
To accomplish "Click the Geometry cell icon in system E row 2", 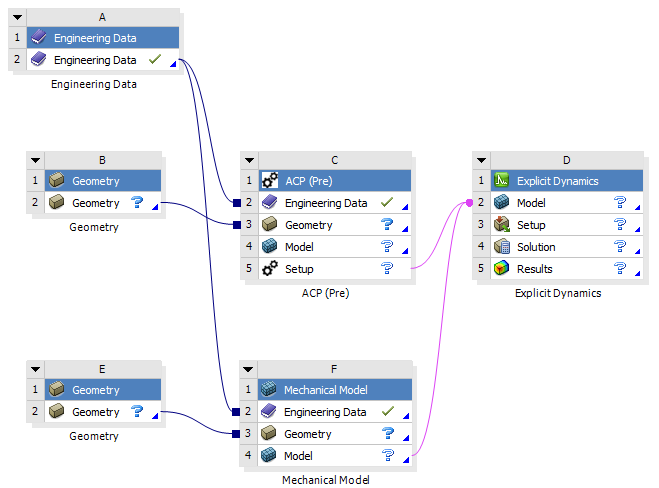I will [57, 411].
